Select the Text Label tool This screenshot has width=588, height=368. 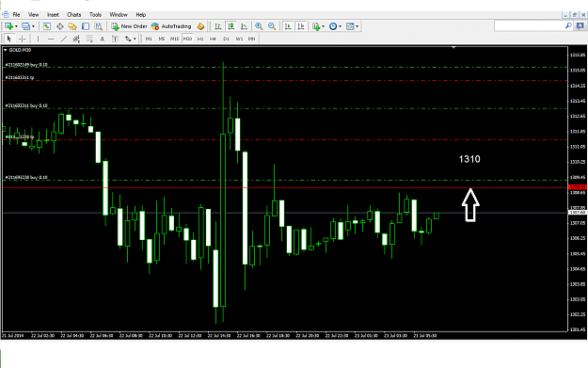(x=115, y=39)
